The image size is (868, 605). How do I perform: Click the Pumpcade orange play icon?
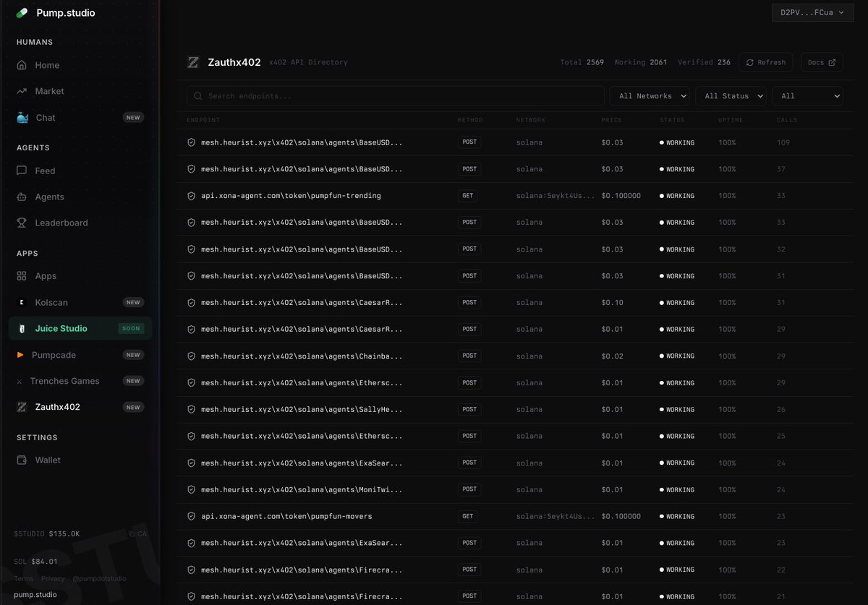coord(22,355)
